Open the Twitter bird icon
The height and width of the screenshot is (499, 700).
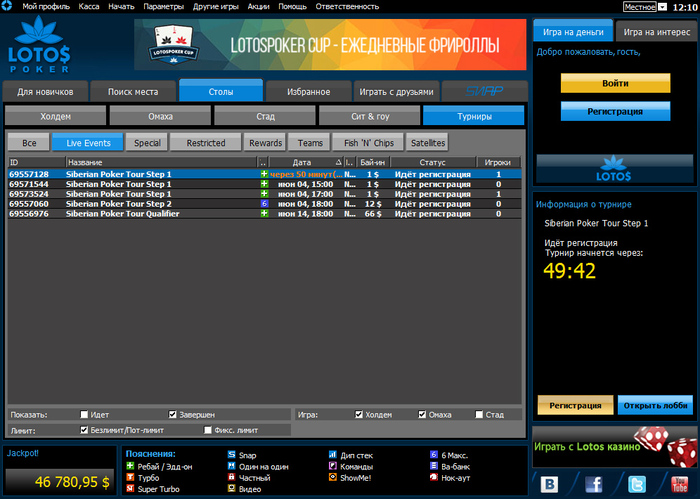(x=637, y=484)
